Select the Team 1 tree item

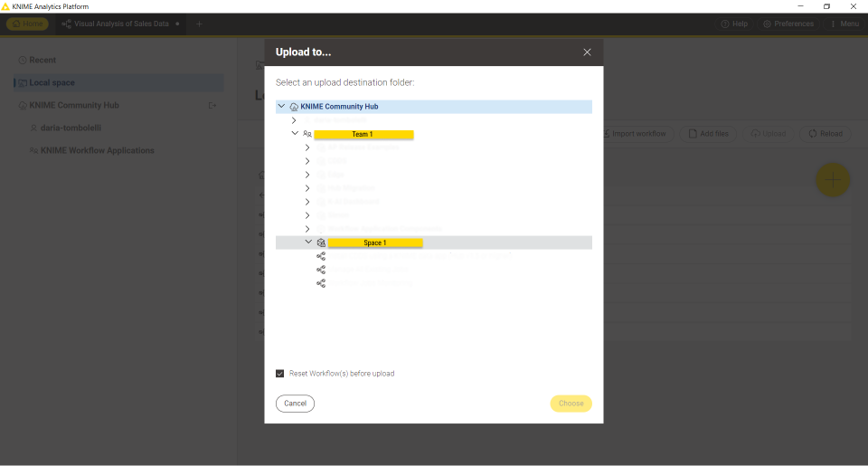[363, 134]
